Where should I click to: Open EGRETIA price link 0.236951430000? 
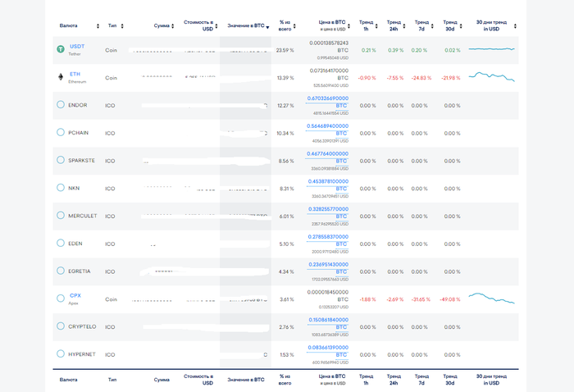tap(328, 264)
